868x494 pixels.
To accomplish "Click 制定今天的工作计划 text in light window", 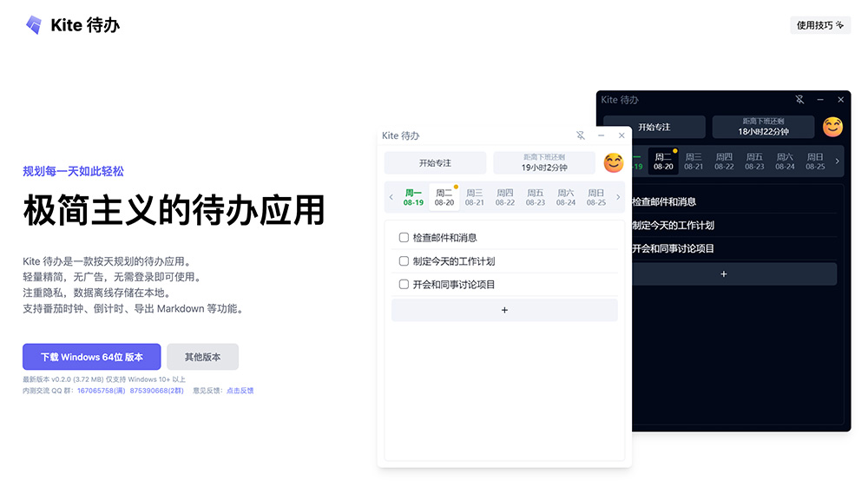I will click(x=454, y=260).
